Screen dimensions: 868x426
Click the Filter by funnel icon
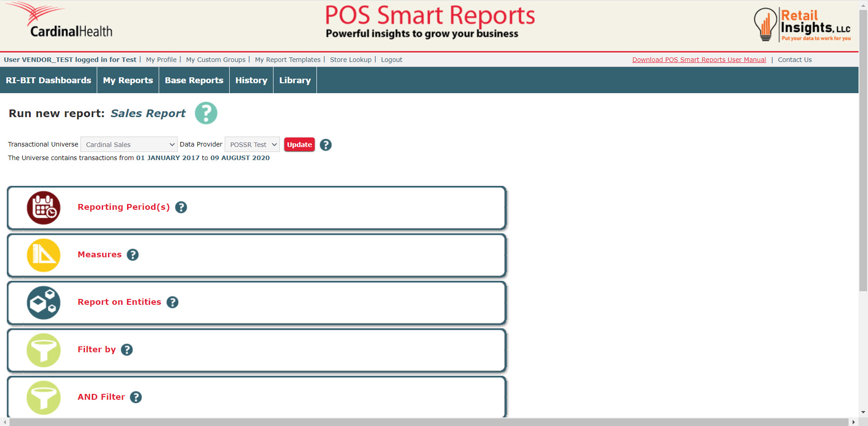(x=43, y=350)
